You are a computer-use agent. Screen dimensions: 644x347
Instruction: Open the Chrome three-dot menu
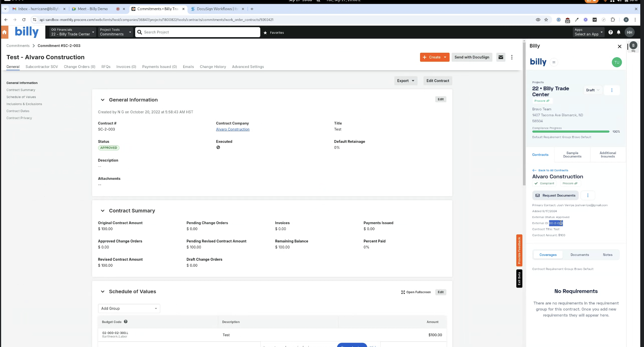click(x=635, y=20)
